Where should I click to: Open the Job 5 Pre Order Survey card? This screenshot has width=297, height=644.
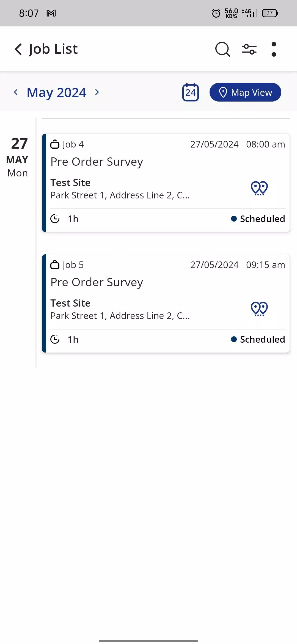[x=166, y=303]
